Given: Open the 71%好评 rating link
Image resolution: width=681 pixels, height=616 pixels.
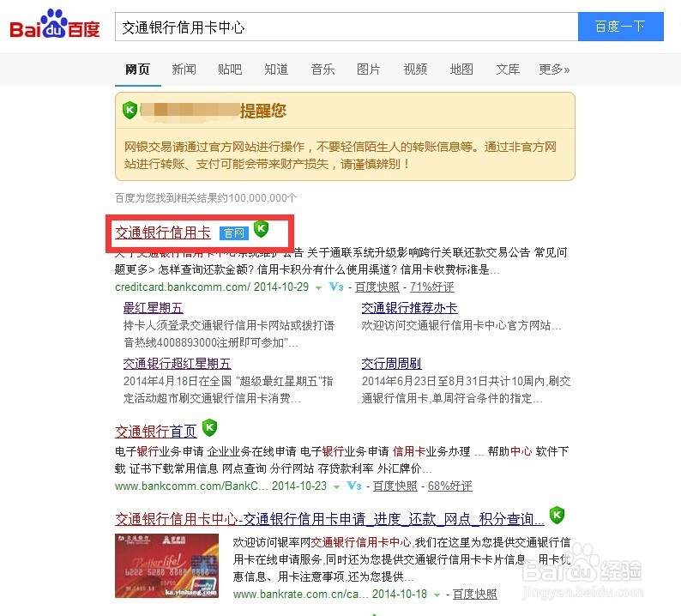Looking at the screenshot, I should tap(432, 287).
